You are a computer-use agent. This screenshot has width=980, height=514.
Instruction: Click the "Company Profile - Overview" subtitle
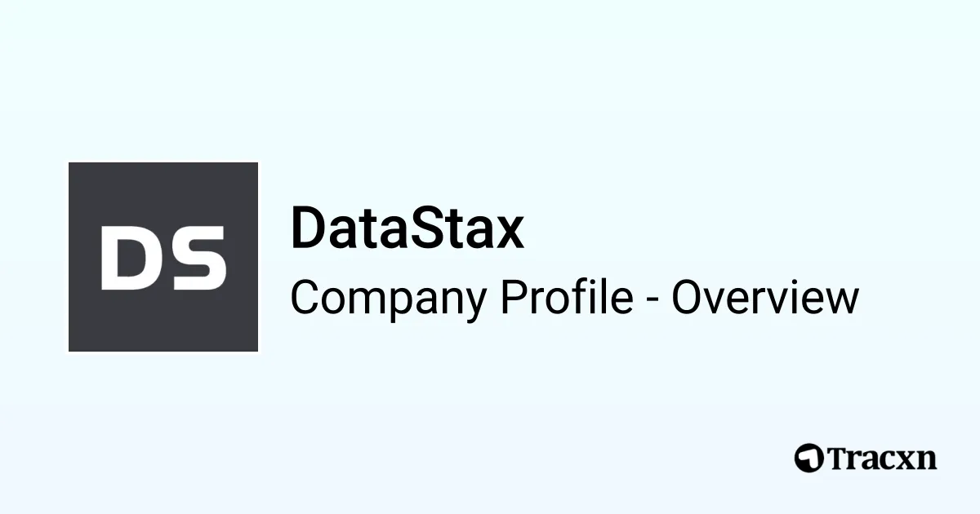click(x=574, y=298)
